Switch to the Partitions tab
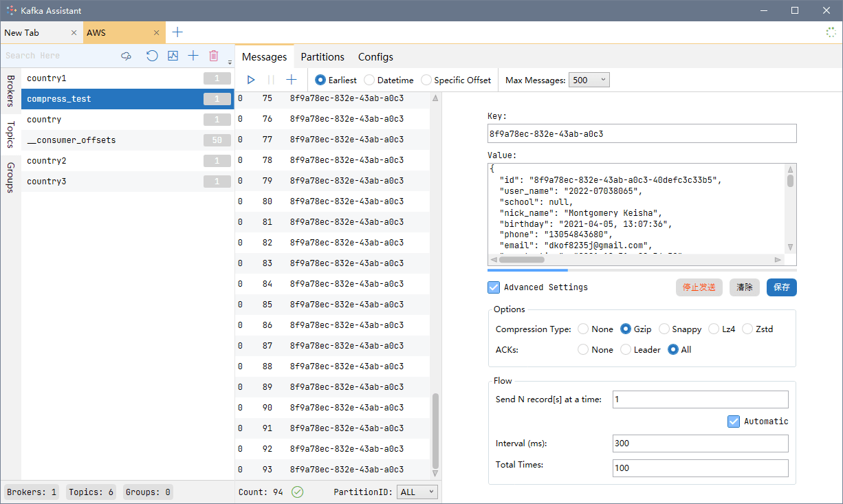Image resolution: width=843 pixels, height=504 pixels. tap(322, 56)
